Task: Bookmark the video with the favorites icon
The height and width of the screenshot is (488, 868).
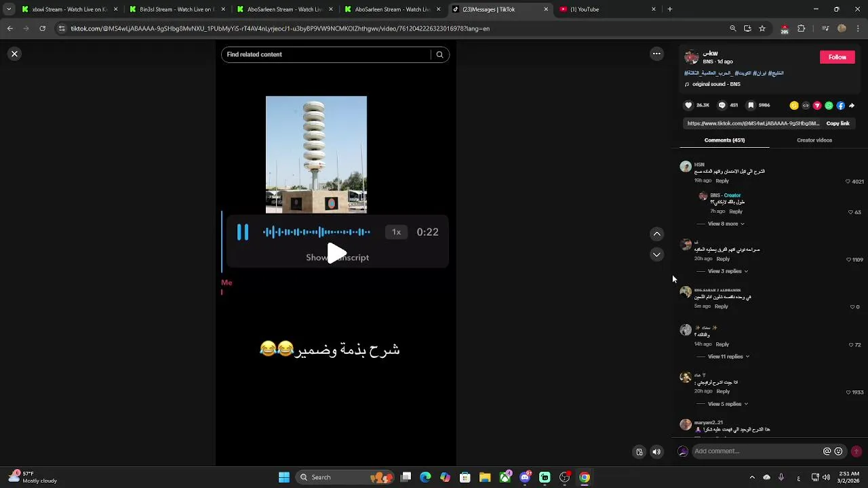Action: (x=751, y=105)
